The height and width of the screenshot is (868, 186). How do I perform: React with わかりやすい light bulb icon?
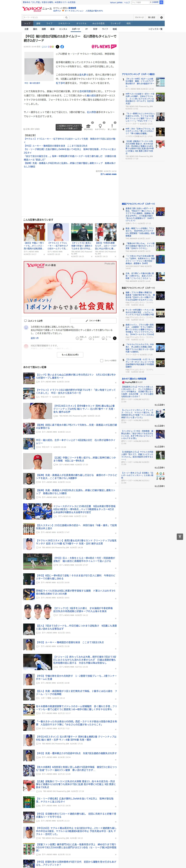[100, 126]
